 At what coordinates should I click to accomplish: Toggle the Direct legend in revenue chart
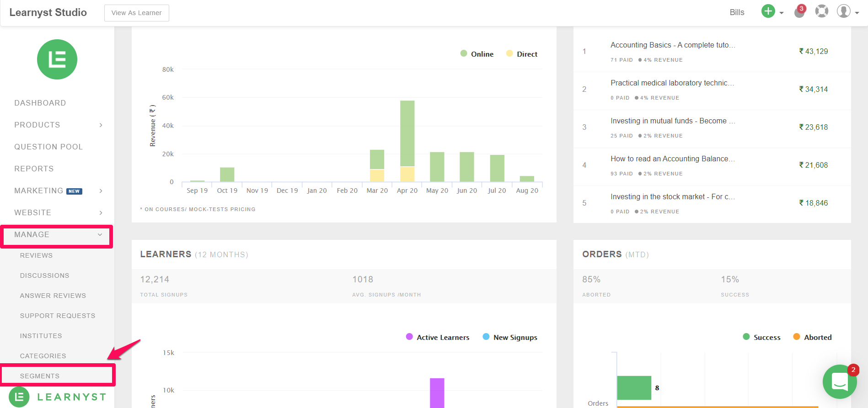pos(522,54)
